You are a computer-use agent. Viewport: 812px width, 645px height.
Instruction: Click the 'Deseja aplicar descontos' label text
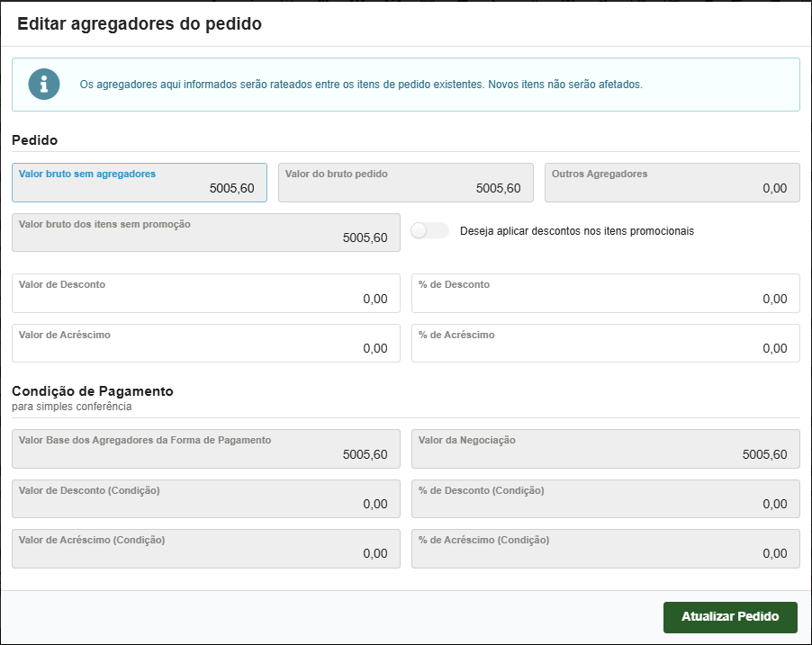(x=576, y=231)
